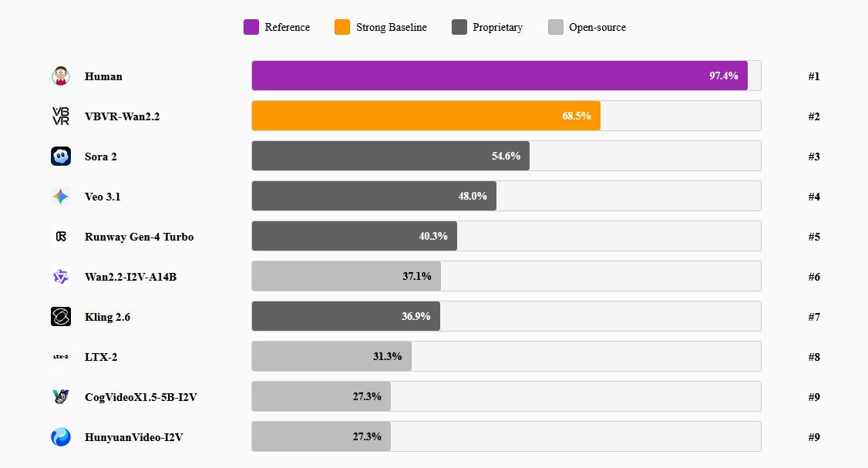The image size is (868, 468).
Task: Click the #1 rank label
Action: pyautogui.click(x=813, y=76)
